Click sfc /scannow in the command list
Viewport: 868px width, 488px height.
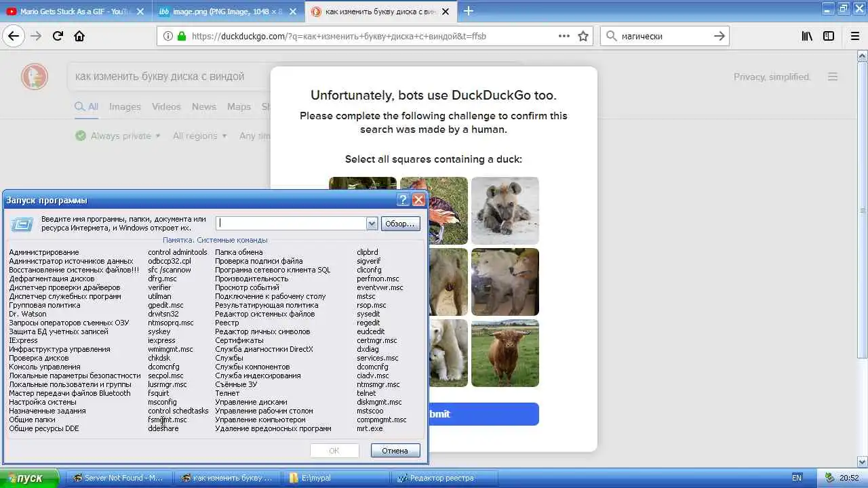[170, 270]
